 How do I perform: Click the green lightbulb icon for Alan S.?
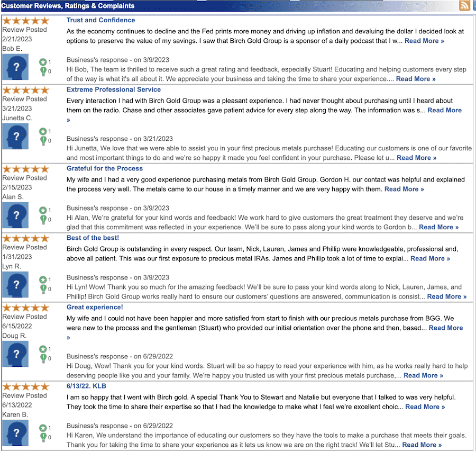coord(43,220)
